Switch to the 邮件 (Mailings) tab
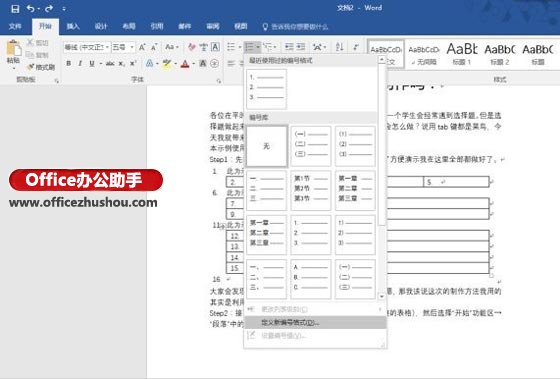Viewport: 560px width, 379px height. tap(185, 26)
